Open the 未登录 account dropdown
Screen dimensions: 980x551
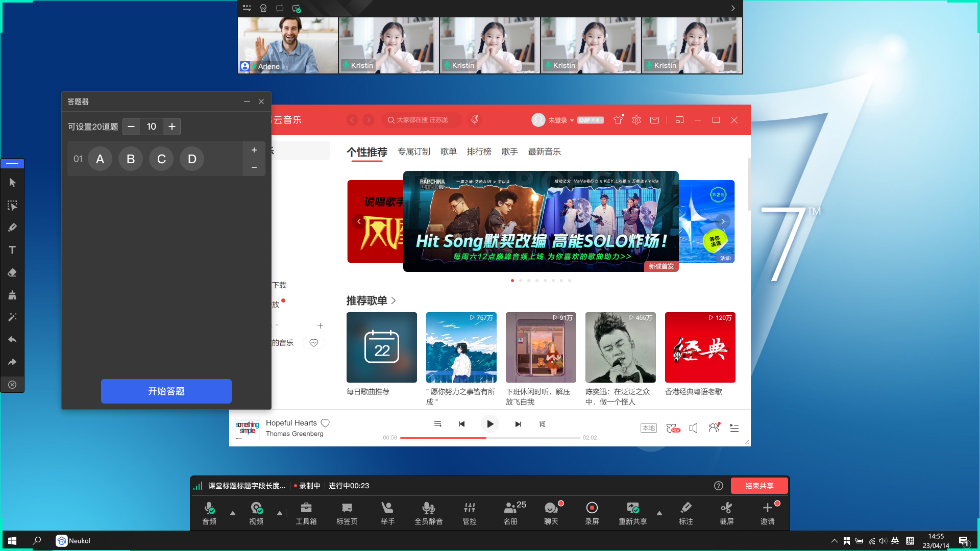click(x=560, y=120)
